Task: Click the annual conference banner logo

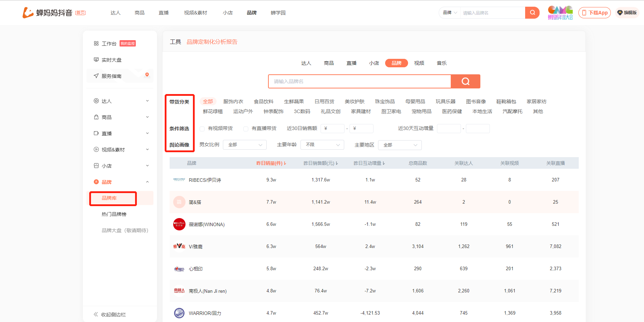Action: (560, 13)
